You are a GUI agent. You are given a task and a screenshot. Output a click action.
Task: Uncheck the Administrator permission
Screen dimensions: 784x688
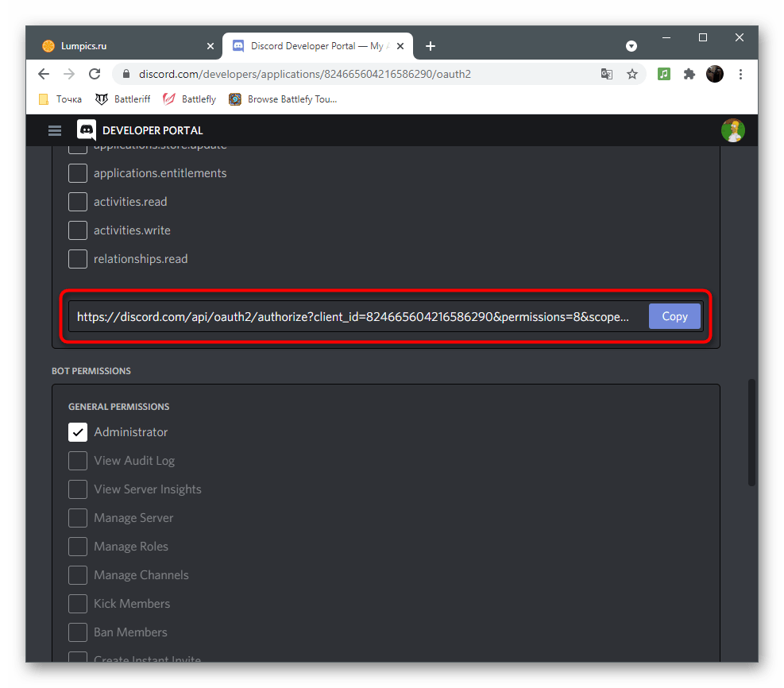(77, 431)
